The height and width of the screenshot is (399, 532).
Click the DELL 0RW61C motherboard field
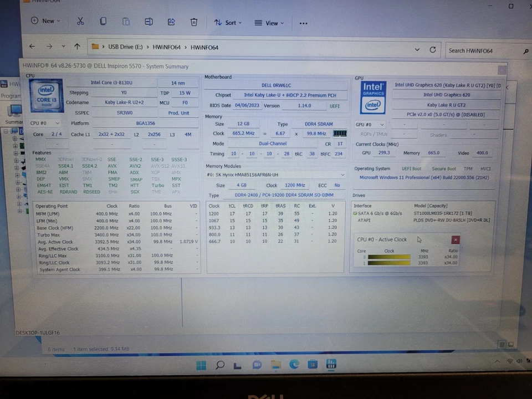(276, 85)
